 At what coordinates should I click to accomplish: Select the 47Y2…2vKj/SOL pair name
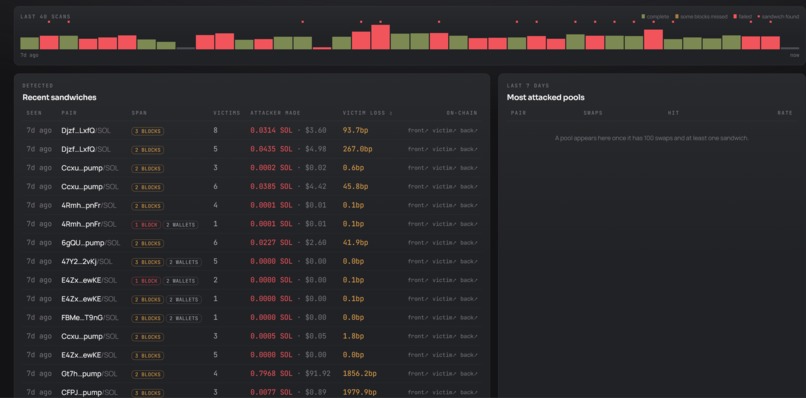(86, 262)
